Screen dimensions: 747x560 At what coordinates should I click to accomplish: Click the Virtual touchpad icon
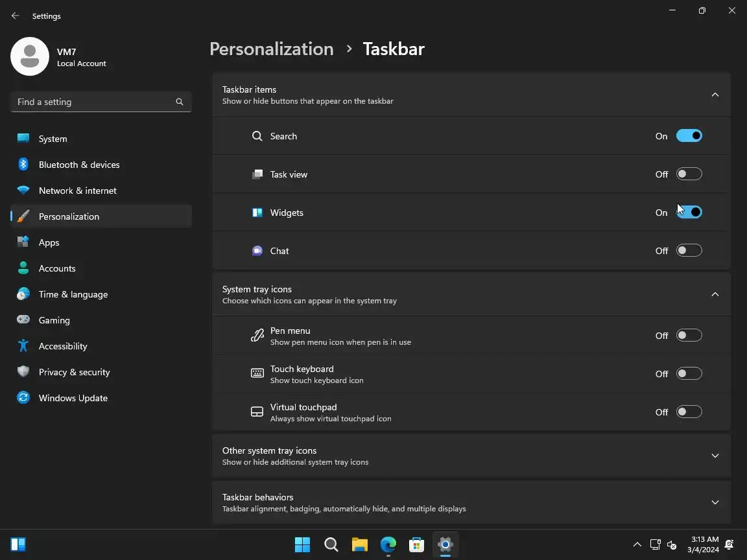click(x=257, y=412)
